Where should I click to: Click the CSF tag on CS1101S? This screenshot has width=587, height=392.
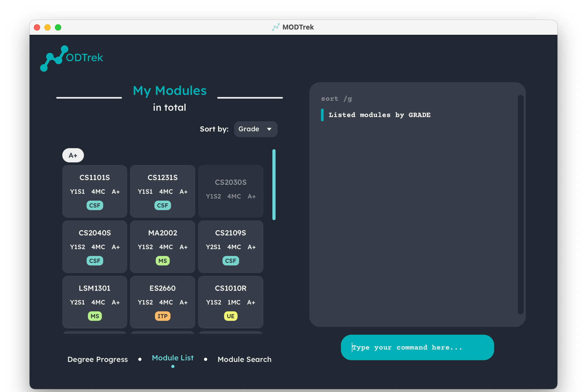95,205
